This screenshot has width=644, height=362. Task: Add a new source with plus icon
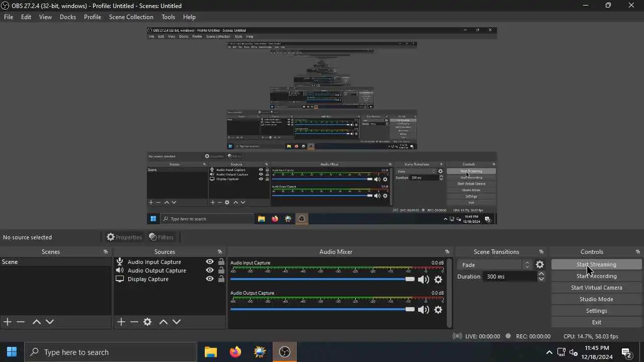click(121, 322)
